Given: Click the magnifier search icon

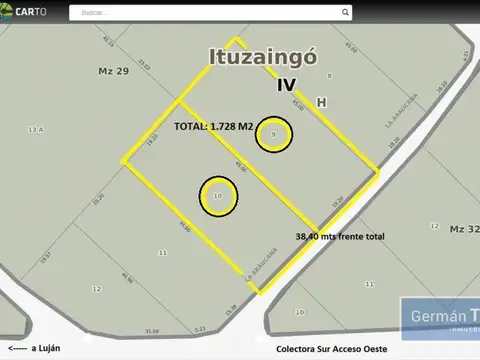Looking at the screenshot, I should (x=345, y=13).
